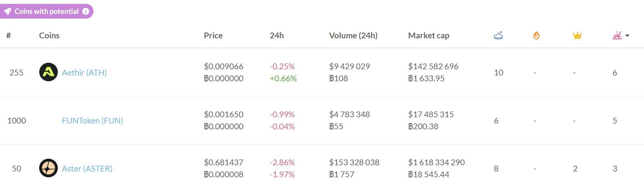Click the Aster coin logo
644x192 pixels.
(x=48, y=168)
